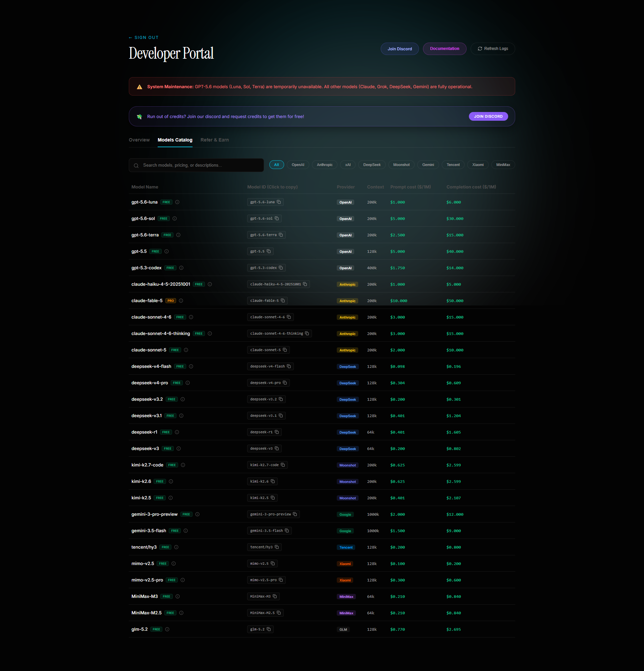Show info for gpt-5.6-luna
644x671 pixels.
[177, 202]
